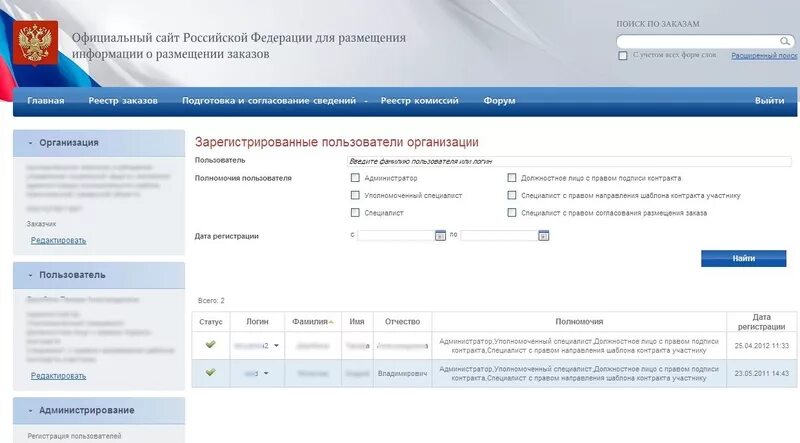Select the date cell 25.04.2012 11:33
The height and width of the screenshot is (443, 800).
click(x=761, y=346)
